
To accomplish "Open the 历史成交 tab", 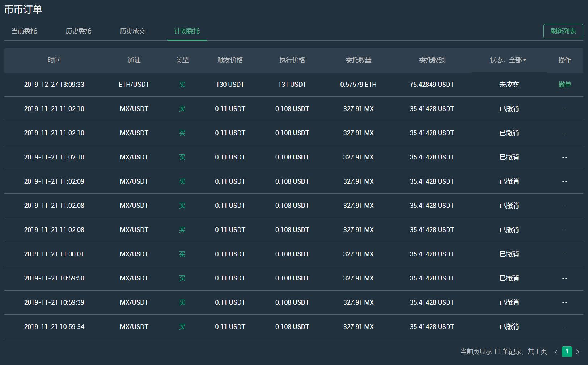I will [133, 31].
